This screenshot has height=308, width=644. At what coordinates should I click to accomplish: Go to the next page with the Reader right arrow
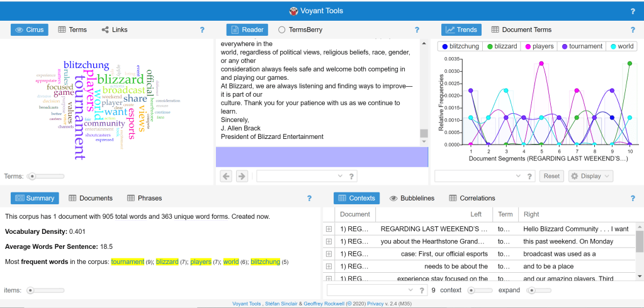coord(242,176)
